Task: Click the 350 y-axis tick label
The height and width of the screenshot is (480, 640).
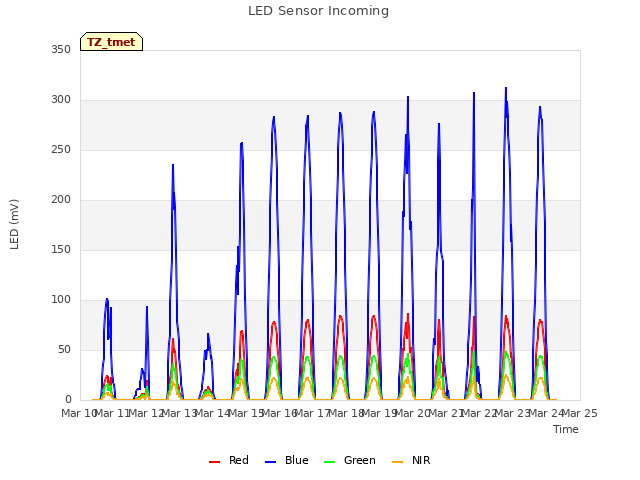Action: 61,50
